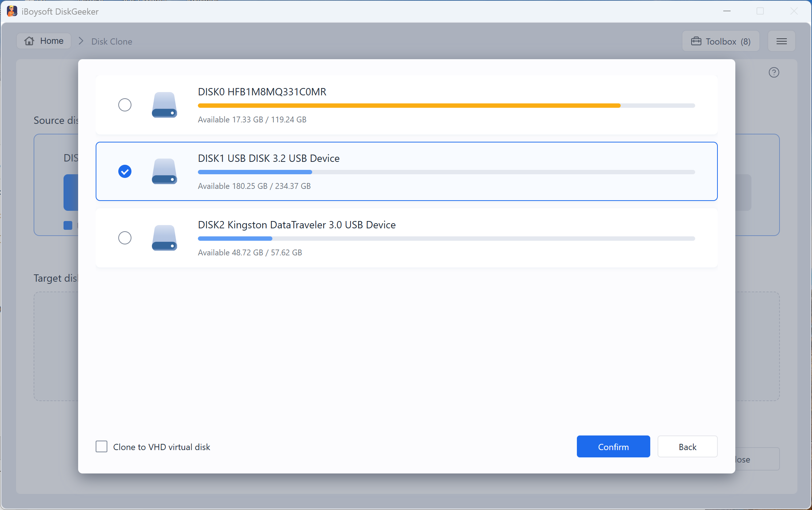Click DISK0 orange usage bar
This screenshot has width=812, height=510.
409,106
